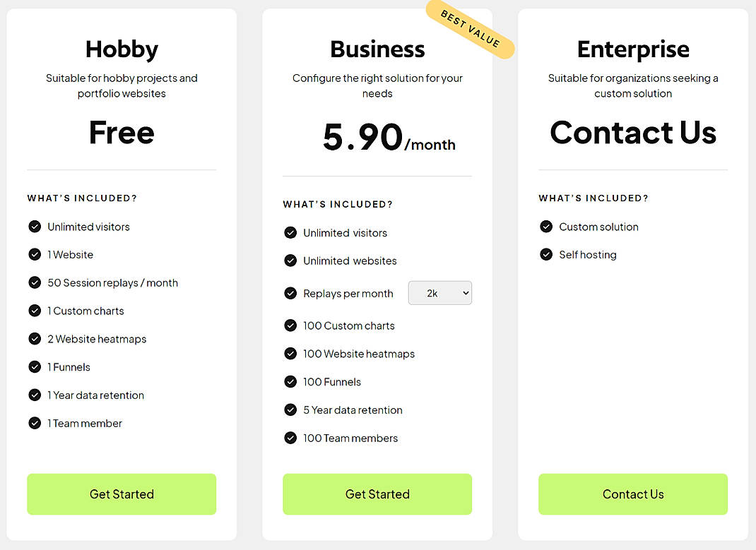756x550 pixels.
Task: Click the Contact Us button for Enterprise
Action: pos(632,494)
